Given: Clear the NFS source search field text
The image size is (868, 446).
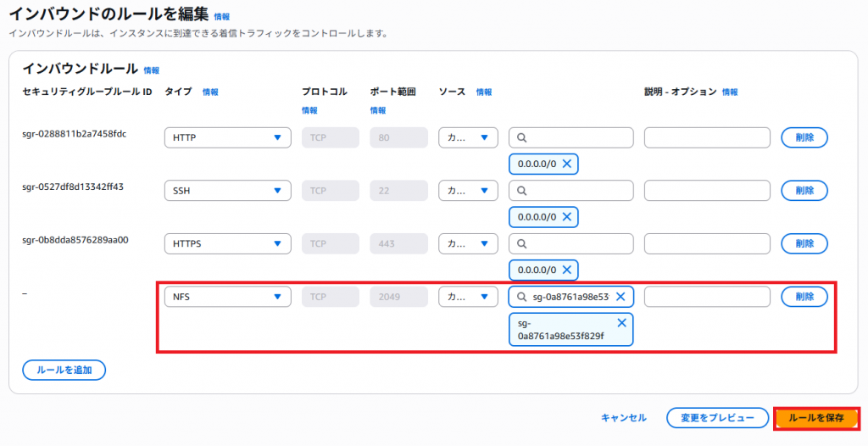Looking at the screenshot, I should click(x=620, y=297).
